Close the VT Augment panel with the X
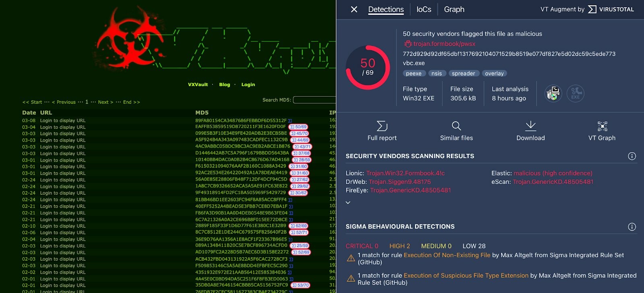This screenshot has width=644, height=293. (354, 9)
